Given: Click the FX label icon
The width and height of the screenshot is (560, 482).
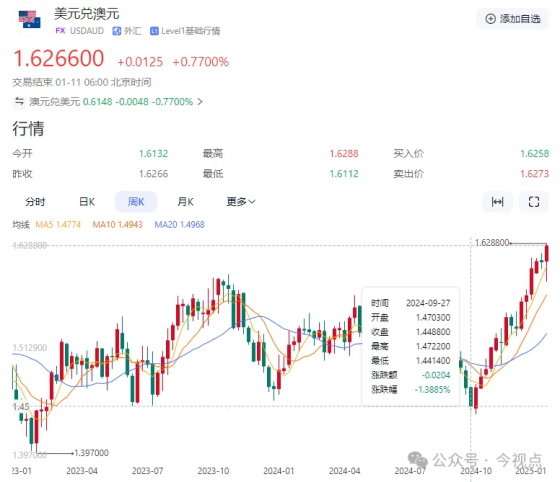Looking at the screenshot, I should point(60,31).
